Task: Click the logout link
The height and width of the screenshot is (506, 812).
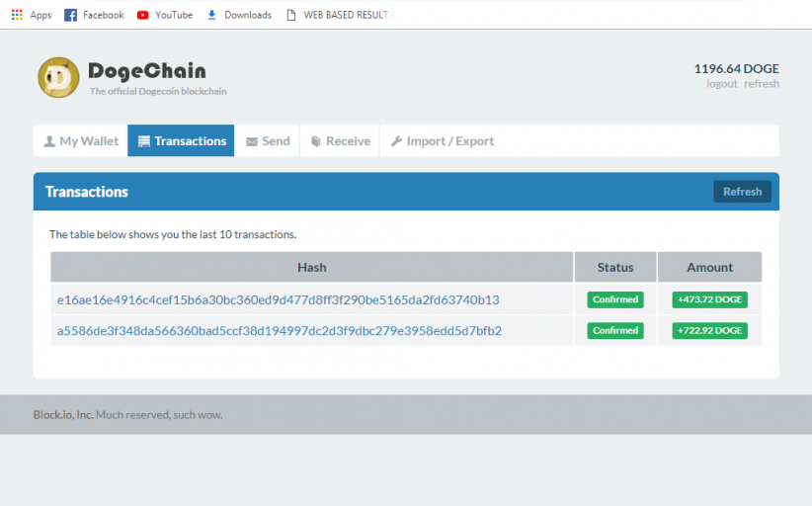Action: [x=721, y=84]
